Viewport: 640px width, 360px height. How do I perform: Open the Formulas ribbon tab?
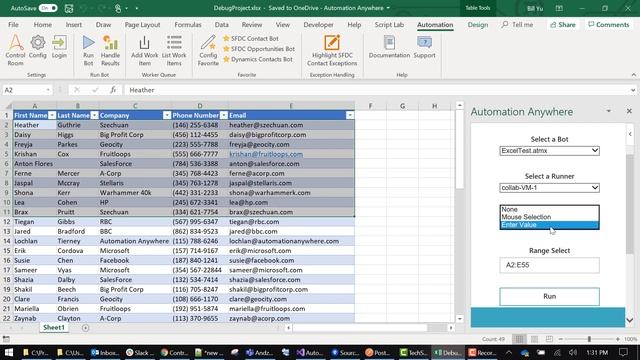188,24
